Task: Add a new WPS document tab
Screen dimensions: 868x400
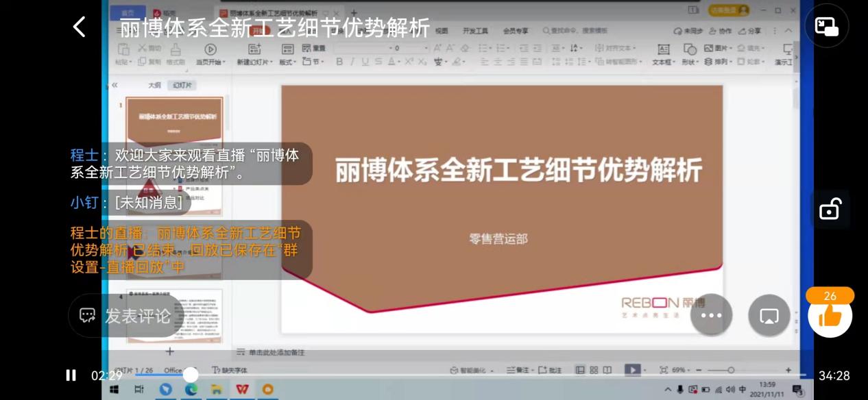Action: 354,13
